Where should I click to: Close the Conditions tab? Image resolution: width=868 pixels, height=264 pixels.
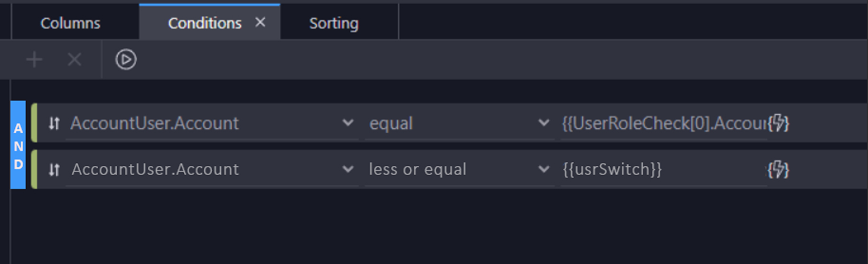(x=260, y=22)
